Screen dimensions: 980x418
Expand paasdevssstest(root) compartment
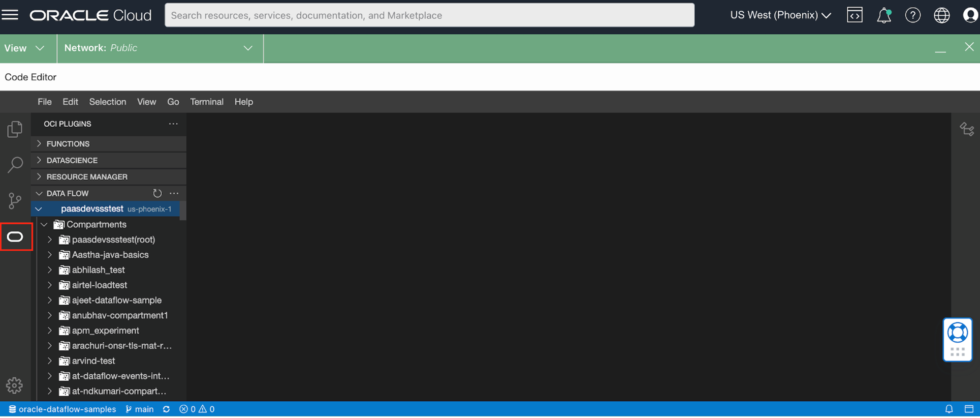pyautogui.click(x=50, y=240)
